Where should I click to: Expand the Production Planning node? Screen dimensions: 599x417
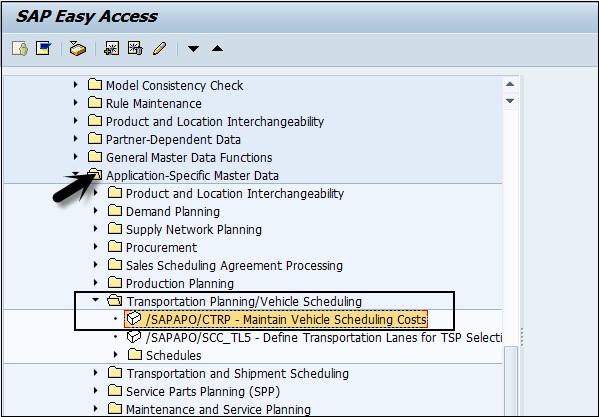(x=96, y=282)
